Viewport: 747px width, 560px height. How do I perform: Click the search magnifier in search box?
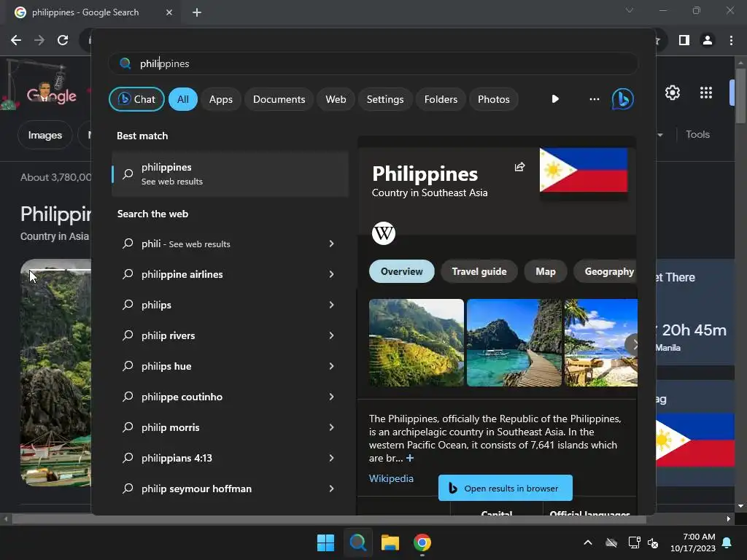pos(125,63)
